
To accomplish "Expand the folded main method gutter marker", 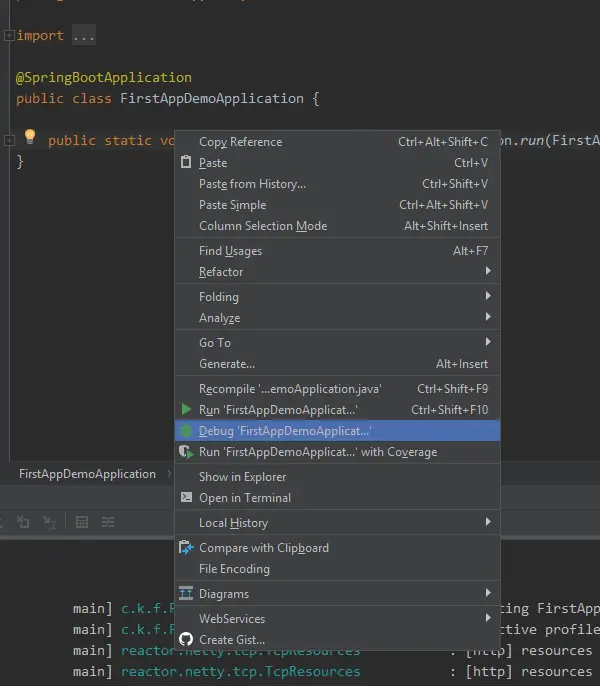I will point(9,140).
